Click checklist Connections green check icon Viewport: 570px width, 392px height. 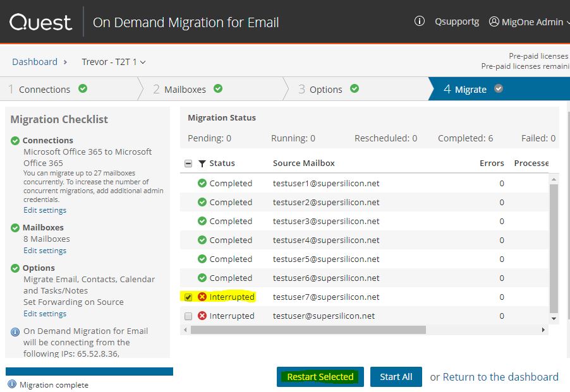(x=15, y=141)
